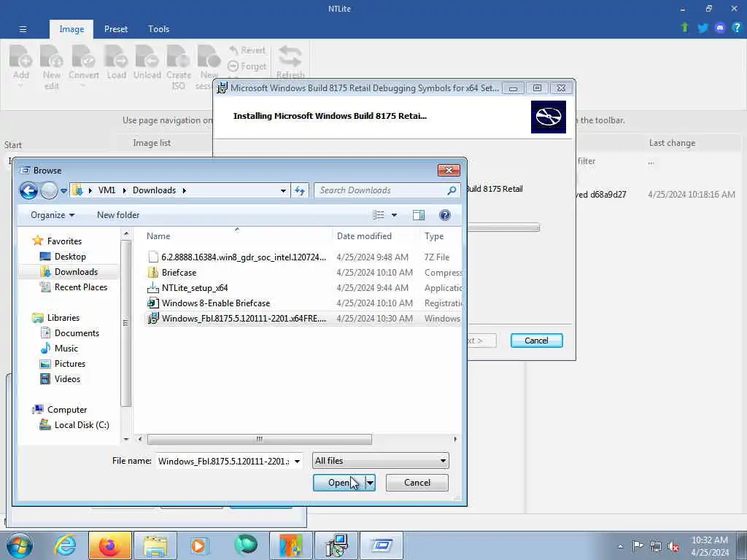Viewport: 747px width, 560px height.
Task: Click the search magnifier icon in Browse
Action: click(452, 190)
